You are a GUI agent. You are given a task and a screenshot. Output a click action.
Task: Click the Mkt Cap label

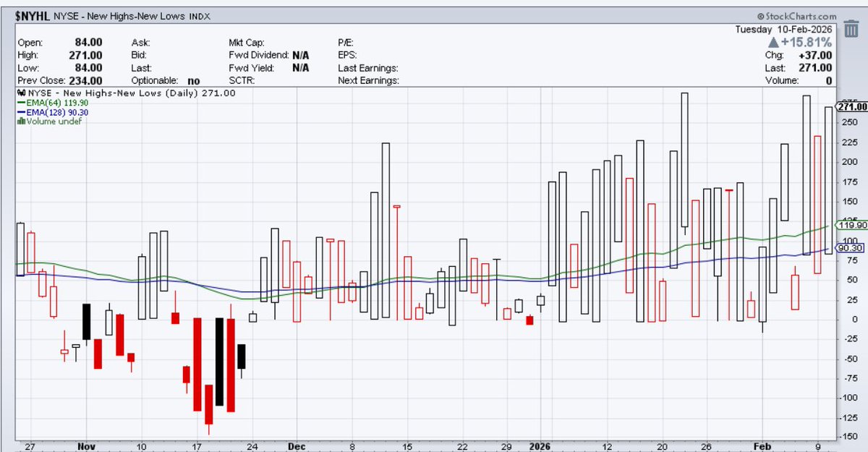click(247, 43)
